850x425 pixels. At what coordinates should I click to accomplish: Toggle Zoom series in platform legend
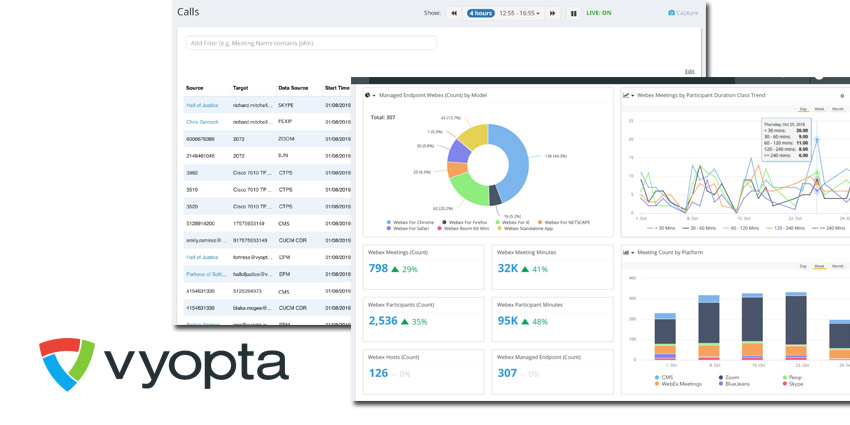click(730, 377)
